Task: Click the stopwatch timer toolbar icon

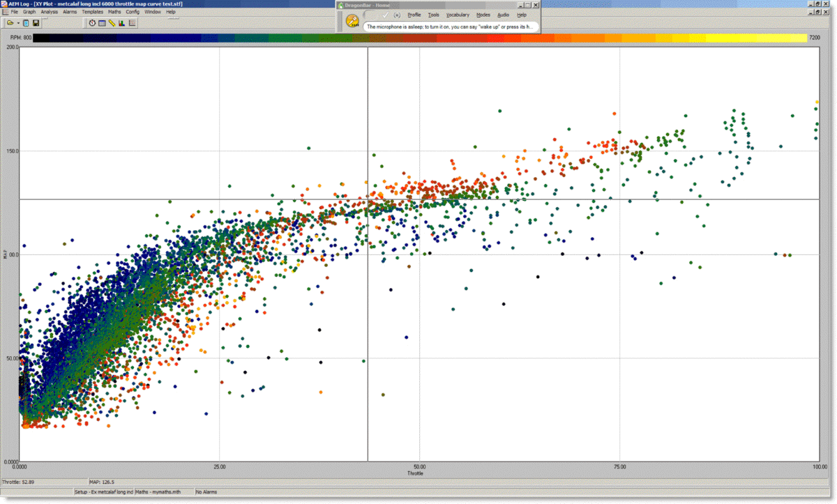Action: 92,23
